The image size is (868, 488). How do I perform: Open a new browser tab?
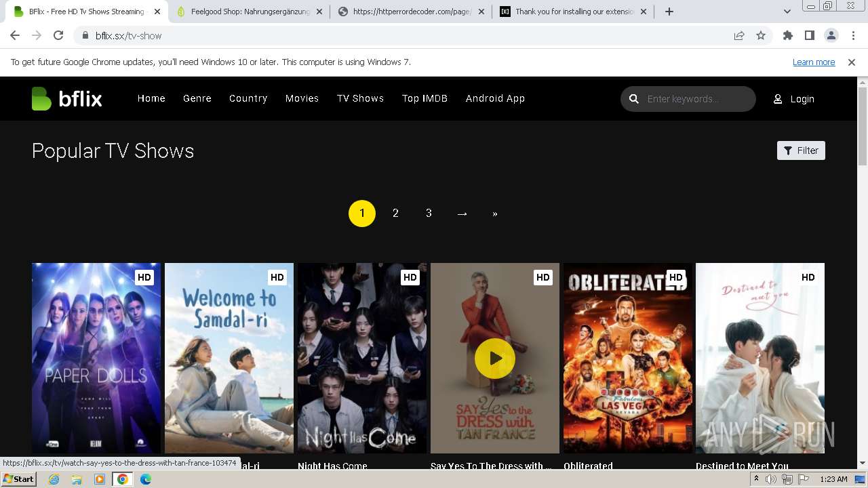click(669, 12)
